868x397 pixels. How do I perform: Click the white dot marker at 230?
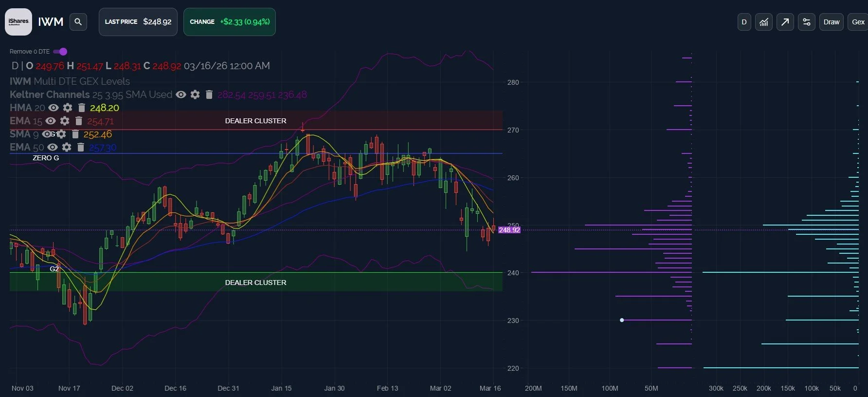click(x=622, y=320)
